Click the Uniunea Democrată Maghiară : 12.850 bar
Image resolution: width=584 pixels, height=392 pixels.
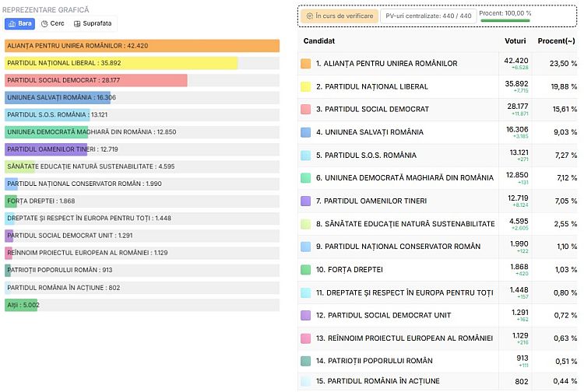(46, 132)
